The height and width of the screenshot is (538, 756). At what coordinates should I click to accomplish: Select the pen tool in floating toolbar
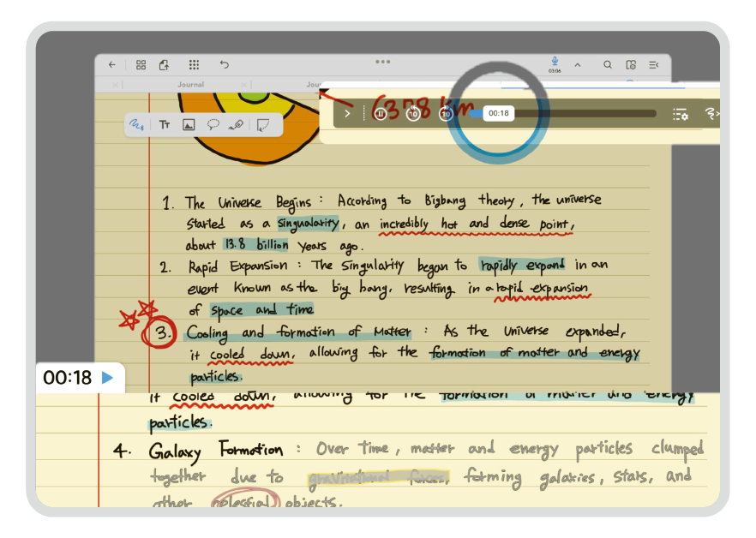coord(136,125)
